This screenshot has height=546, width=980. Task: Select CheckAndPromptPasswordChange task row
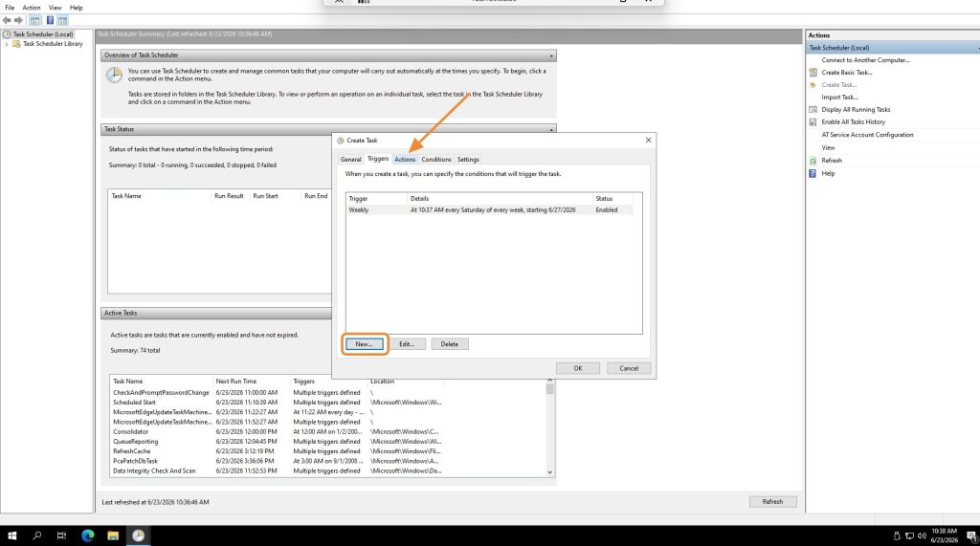pos(328,393)
